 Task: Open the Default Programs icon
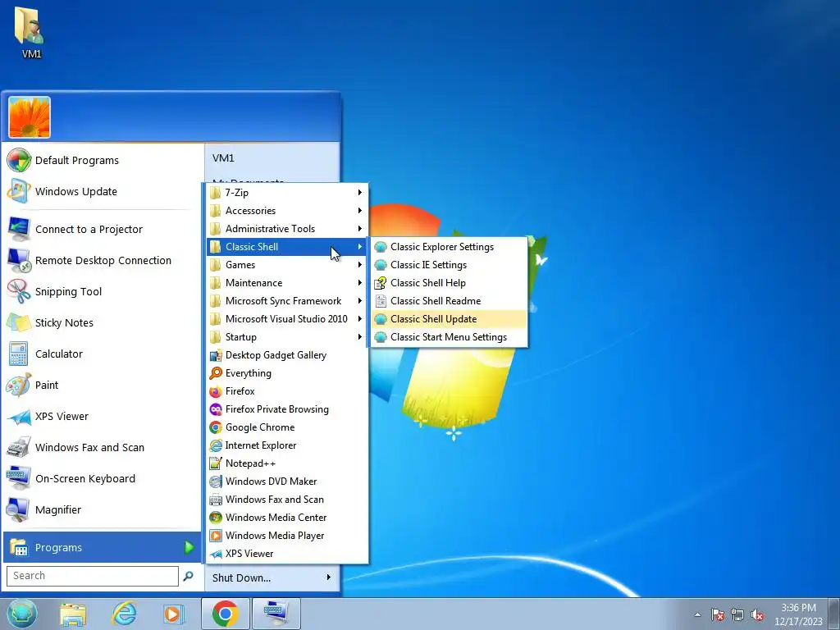click(x=19, y=160)
